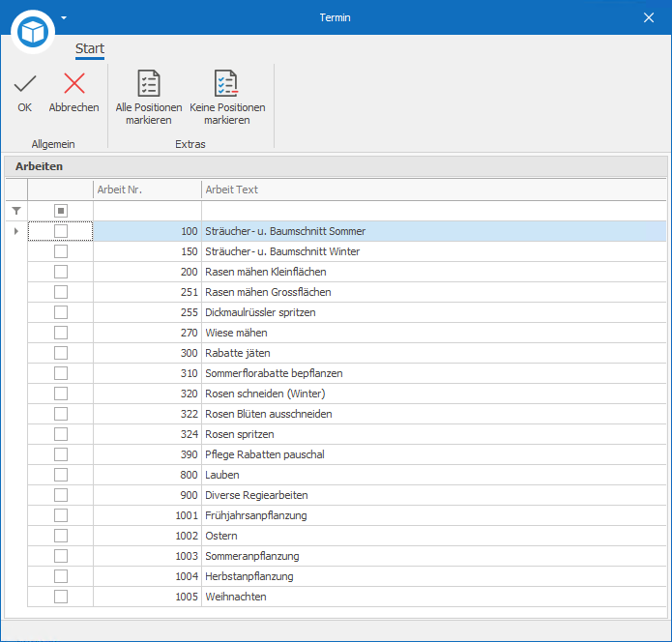Image resolution: width=672 pixels, height=642 pixels.
Task: Expand the quick access dropdown arrow
Action: point(64,18)
